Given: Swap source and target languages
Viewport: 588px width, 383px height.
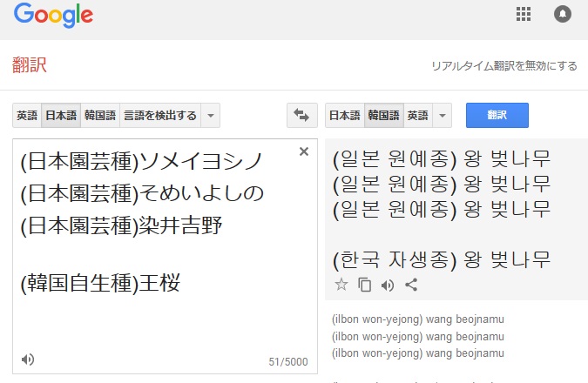Looking at the screenshot, I should coord(302,115).
